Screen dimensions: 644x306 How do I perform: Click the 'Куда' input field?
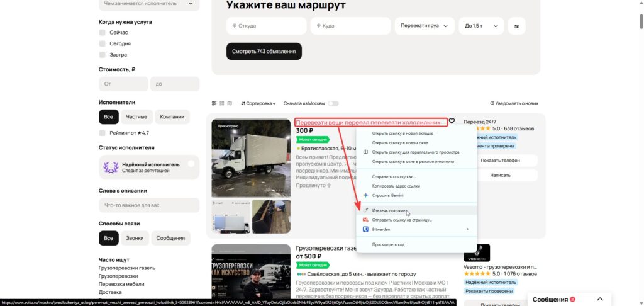(350, 26)
